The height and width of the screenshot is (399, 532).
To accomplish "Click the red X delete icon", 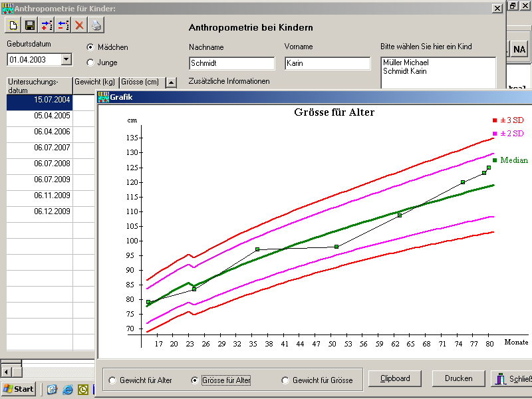I will point(80,25).
